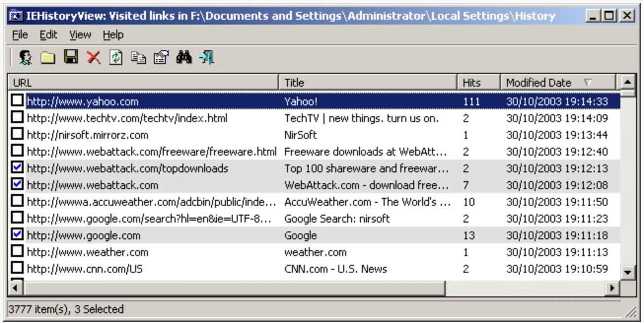Viewport: 644px width, 323px height.
Task: Select the http://nirsoft.mirrorz.com URL
Action: tap(88, 135)
